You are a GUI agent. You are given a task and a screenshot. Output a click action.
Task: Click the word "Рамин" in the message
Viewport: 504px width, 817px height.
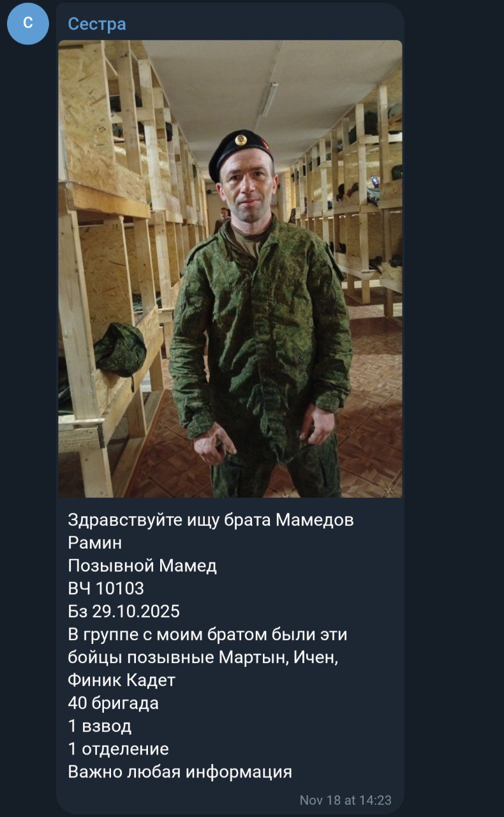point(94,543)
